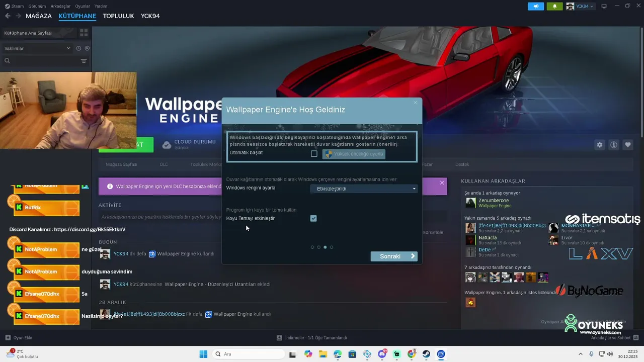The width and height of the screenshot is (644, 362).
Task: Open the Windows rengini ayarla dropdown
Action: coord(364,189)
